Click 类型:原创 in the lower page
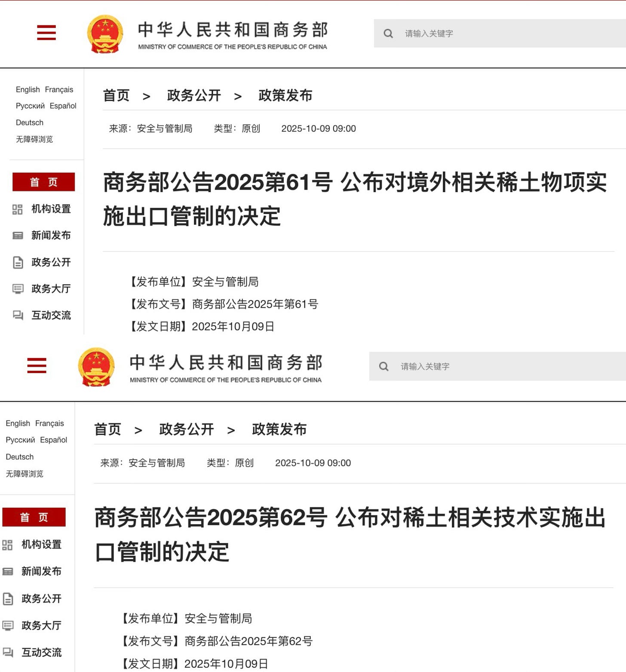Screen dimensions: 626x672 tap(230, 463)
